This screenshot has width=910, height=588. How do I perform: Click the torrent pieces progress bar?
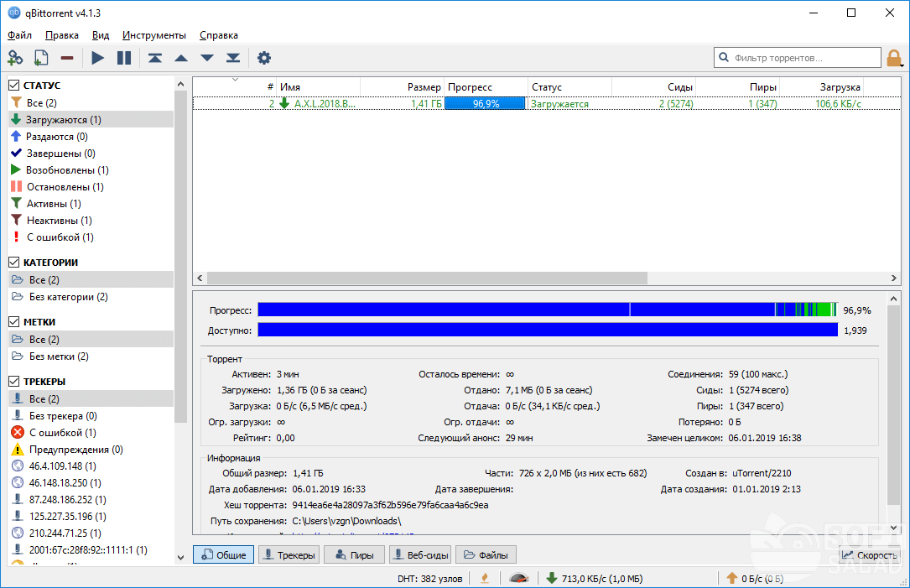547,310
